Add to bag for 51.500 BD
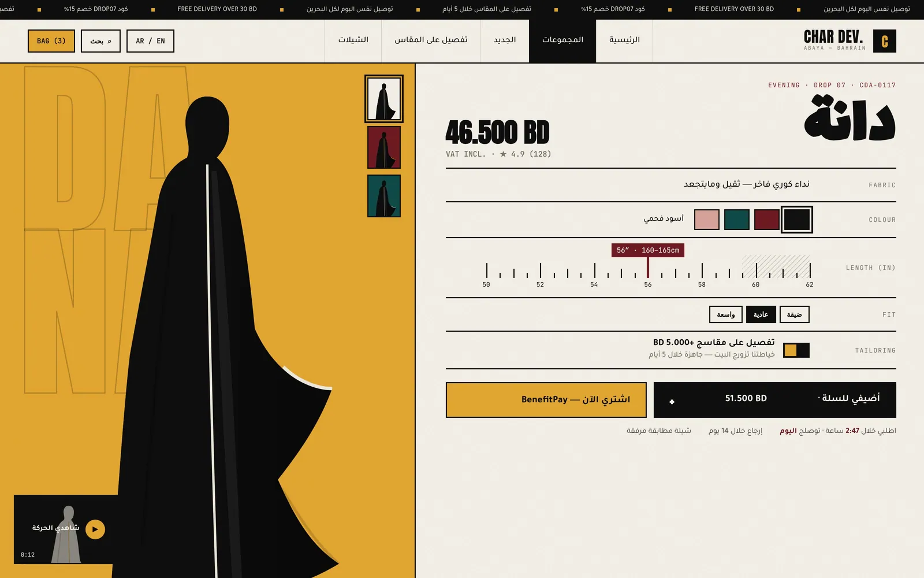Screen dimensions: 924x578 click(775, 399)
